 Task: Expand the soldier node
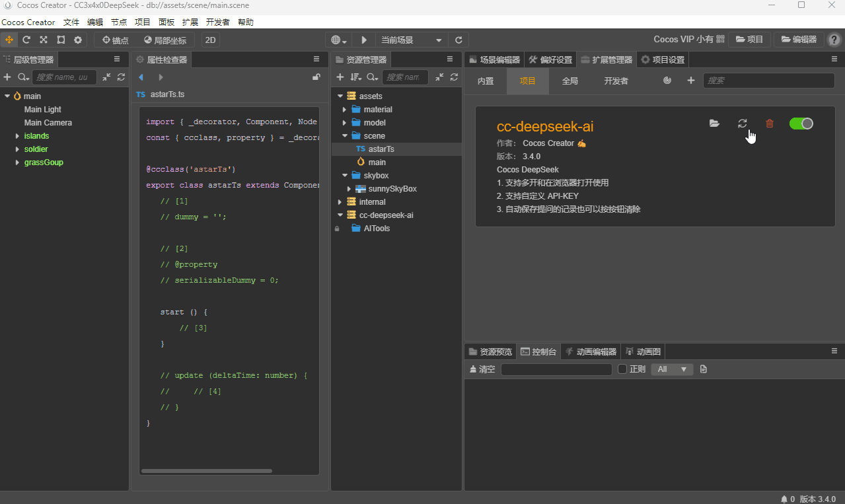pos(18,149)
